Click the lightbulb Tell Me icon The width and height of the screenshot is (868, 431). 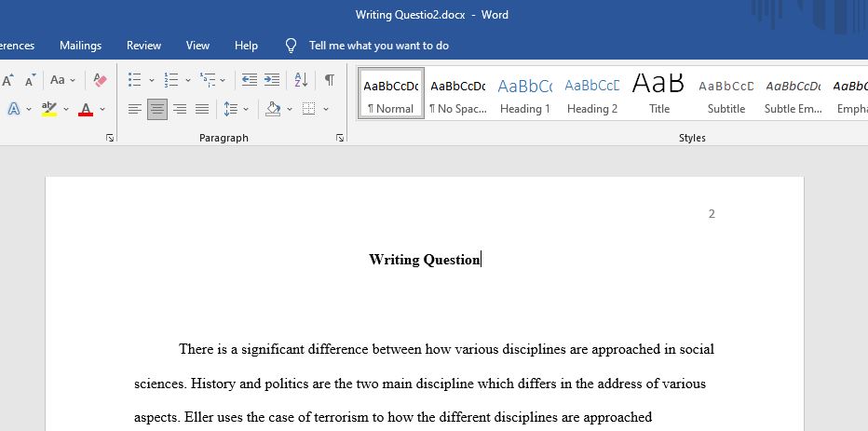point(292,46)
